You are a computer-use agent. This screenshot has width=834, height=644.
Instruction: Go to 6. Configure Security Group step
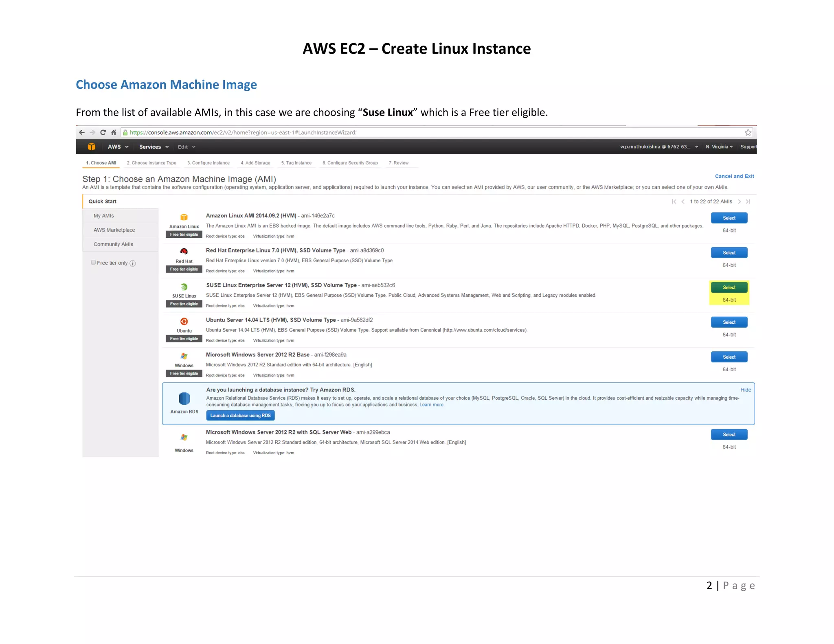[350, 163]
